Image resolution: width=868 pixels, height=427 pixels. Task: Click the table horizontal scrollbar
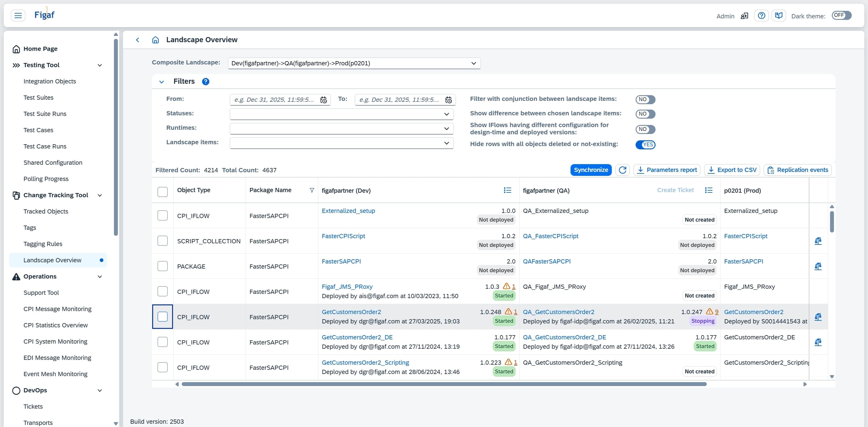(444, 384)
